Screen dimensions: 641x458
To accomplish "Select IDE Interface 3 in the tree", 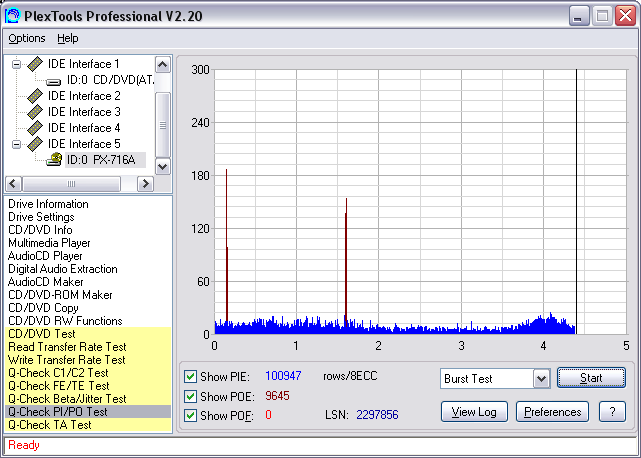I will pyautogui.click(x=84, y=112).
